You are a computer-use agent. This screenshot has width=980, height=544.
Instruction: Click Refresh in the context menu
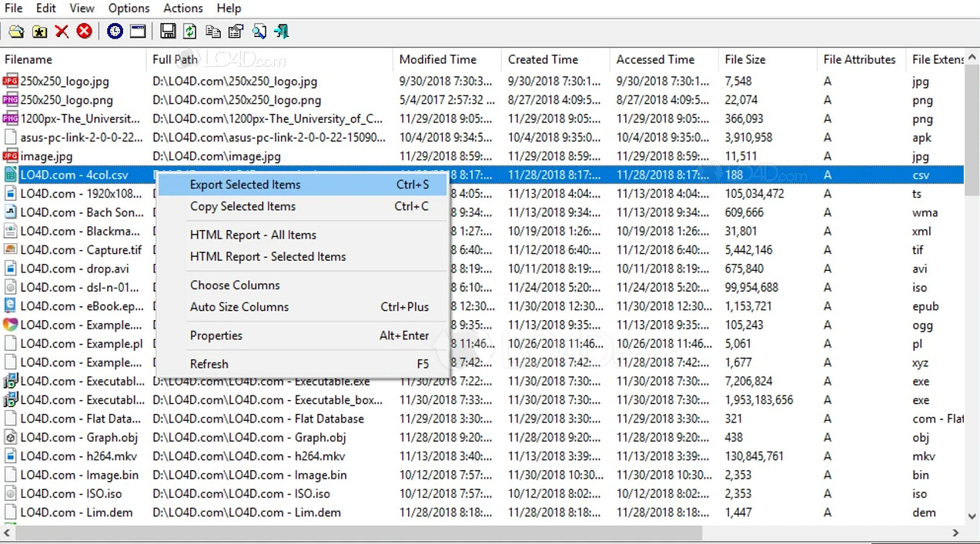[x=303, y=364]
